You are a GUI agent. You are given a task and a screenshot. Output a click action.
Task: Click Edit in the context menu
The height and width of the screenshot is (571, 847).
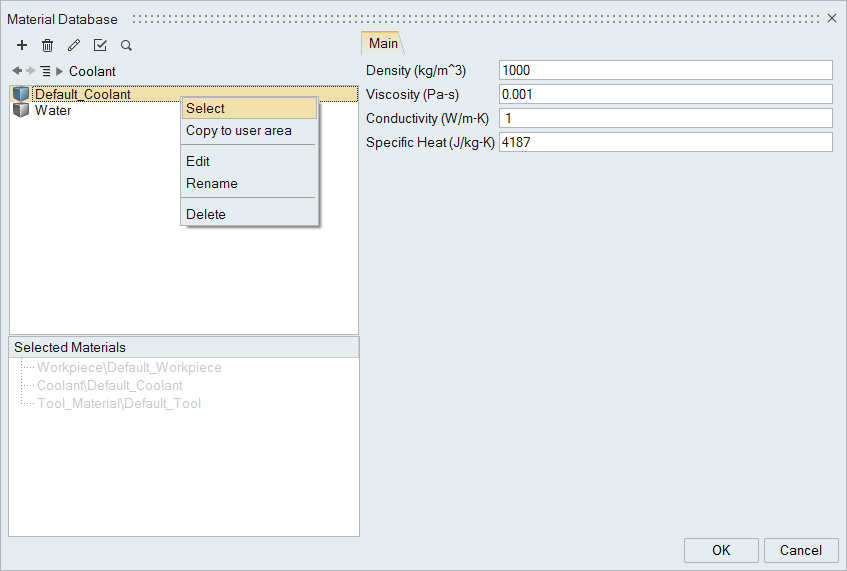coord(198,161)
